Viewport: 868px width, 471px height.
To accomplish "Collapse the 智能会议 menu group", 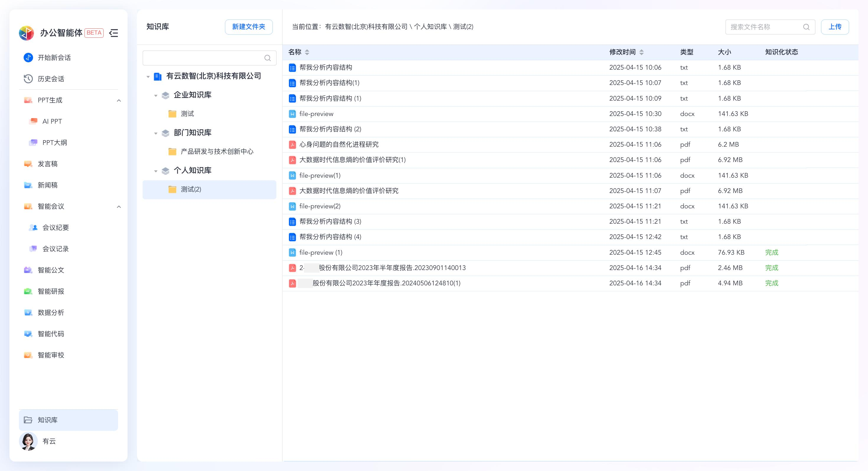I will click(119, 207).
